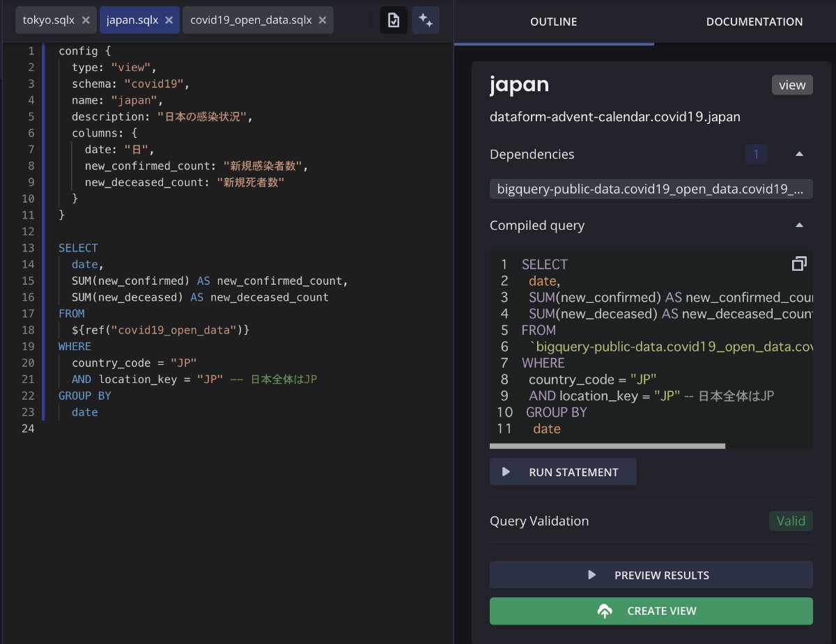Image resolution: width=836 pixels, height=644 pixels.
Task: Switch to the tokyo.sqlx tab
Action: click(x=49, y=20)
